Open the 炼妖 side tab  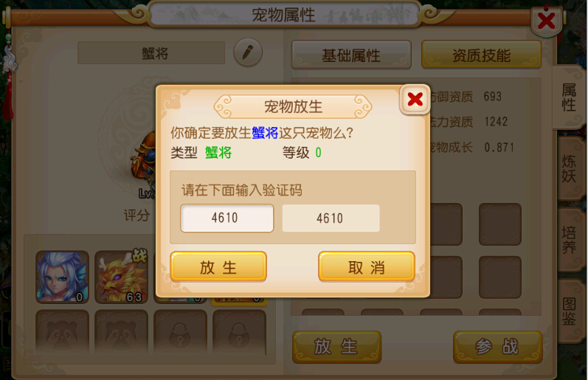569,169
